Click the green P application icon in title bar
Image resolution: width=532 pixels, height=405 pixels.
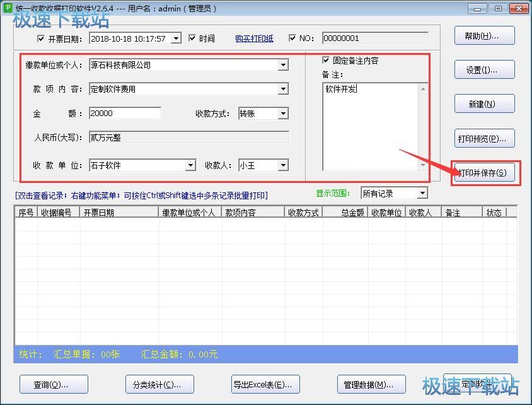click(x=8, y=8)
